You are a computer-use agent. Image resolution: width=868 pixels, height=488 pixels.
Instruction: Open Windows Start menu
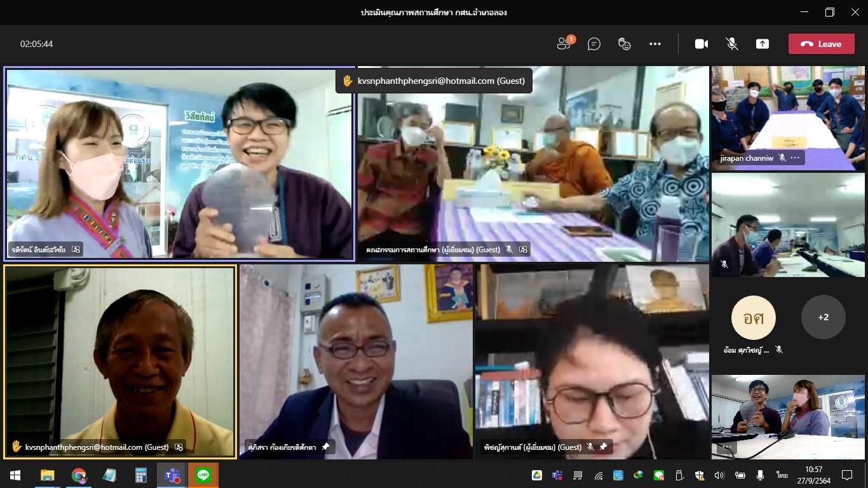click(x=15, y=475)
